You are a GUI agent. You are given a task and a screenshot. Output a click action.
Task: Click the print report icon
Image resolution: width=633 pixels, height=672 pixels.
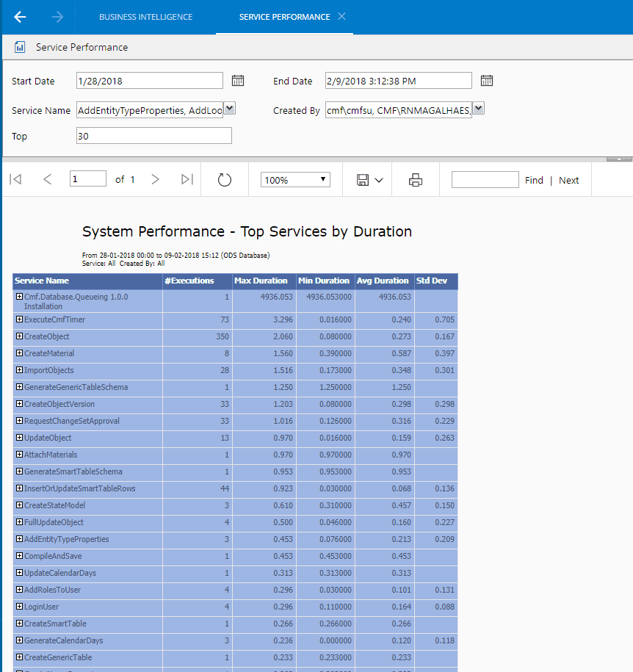coord(416,180)
